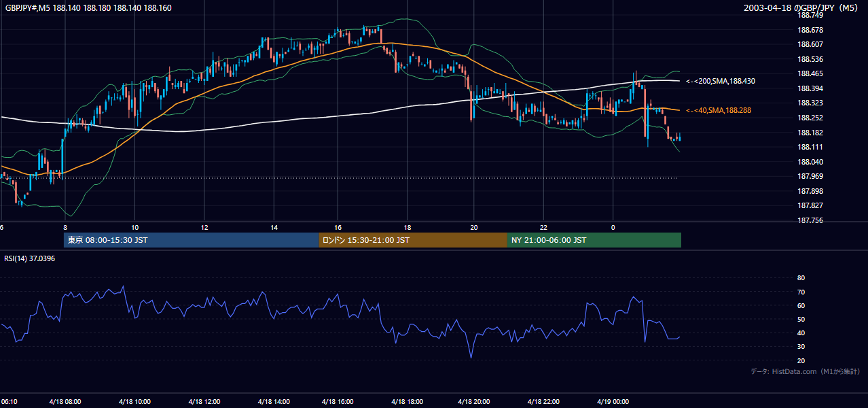Click the 4/18 20:00 date label
Viewport: 868px width, 408px height.
(475, 401)
